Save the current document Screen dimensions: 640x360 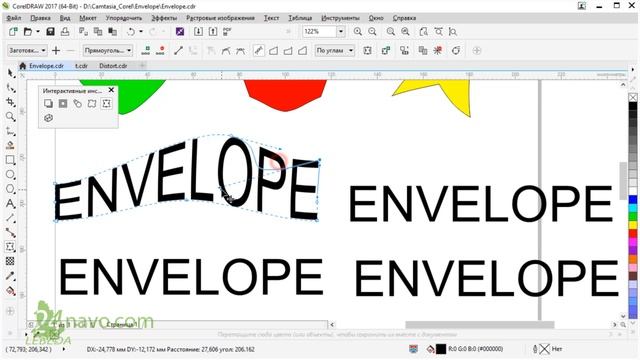pyautogui.click(x=50, y=31)
